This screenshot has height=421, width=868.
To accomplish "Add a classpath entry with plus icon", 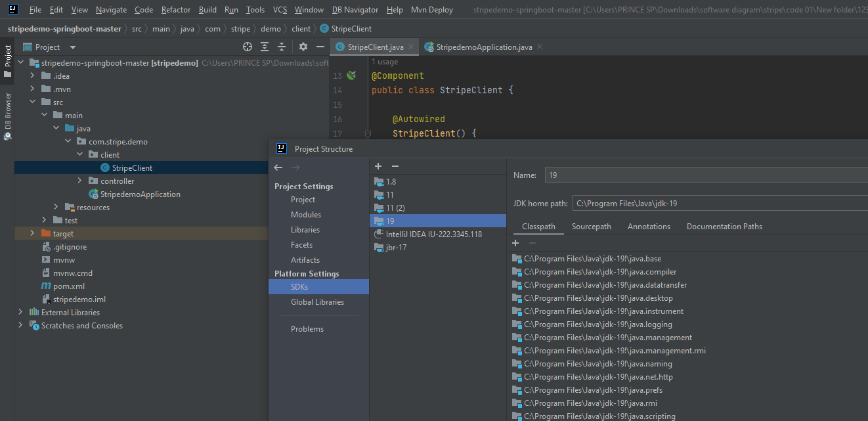I will (515, 243).
